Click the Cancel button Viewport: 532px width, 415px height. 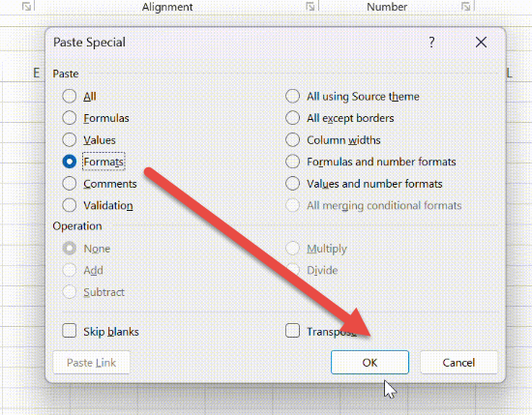(x=458, y=363)
